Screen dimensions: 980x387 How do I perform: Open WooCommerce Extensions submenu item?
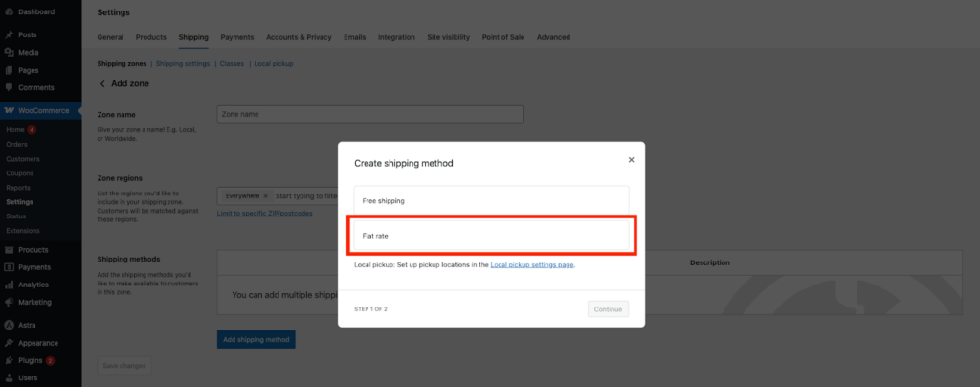[23, 231]
